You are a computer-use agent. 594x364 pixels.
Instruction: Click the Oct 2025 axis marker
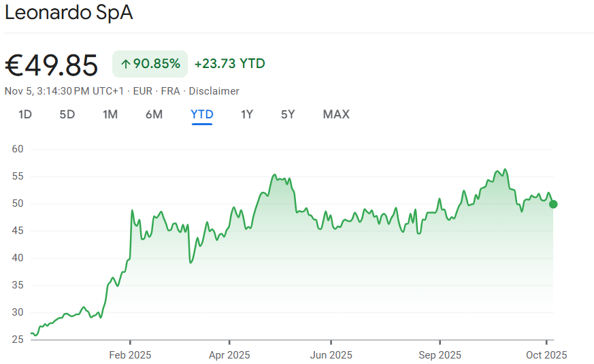546,355
